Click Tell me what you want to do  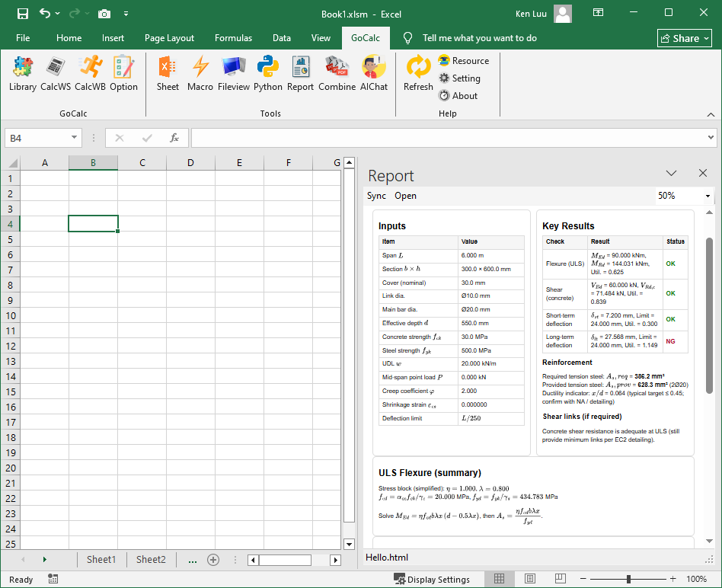coord(479,38)
